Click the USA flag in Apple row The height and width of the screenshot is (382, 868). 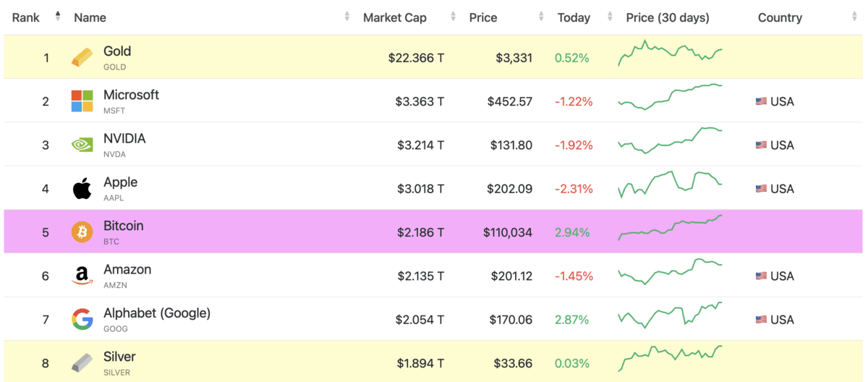click(761, 189)
